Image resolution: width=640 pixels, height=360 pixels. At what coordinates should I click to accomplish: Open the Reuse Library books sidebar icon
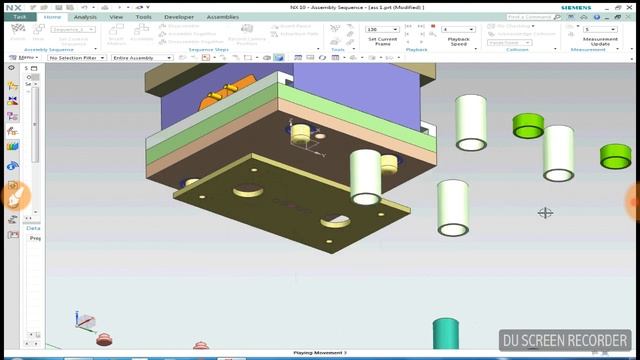click(13, 146)
